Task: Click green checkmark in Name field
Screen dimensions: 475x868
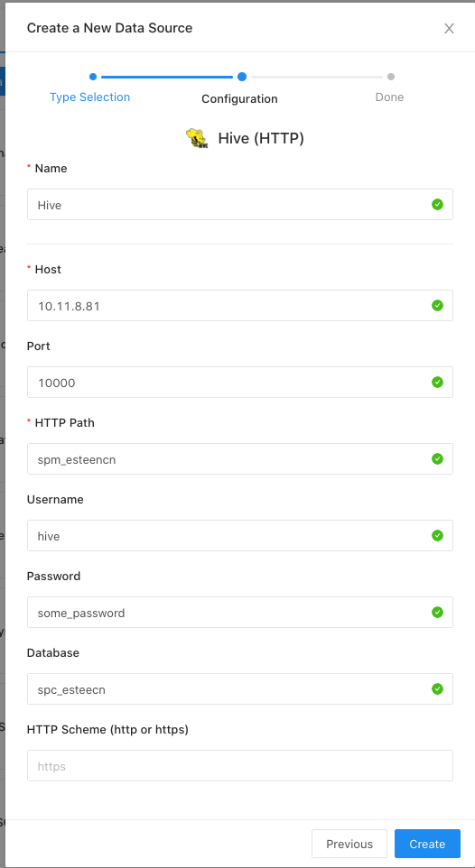Action: (x=437, y=205)
